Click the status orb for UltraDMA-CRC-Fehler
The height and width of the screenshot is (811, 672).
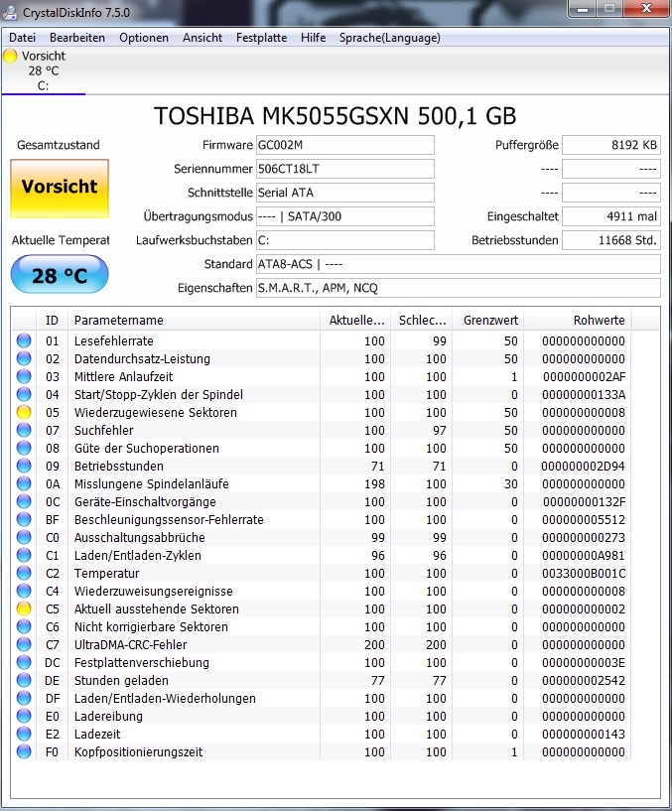point(24,644)
